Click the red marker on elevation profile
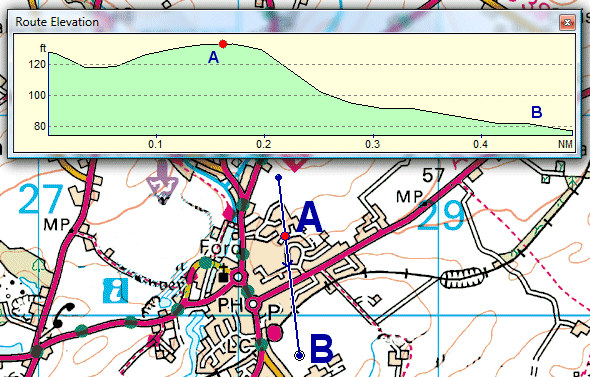590x377 pixels. point(223,44)
